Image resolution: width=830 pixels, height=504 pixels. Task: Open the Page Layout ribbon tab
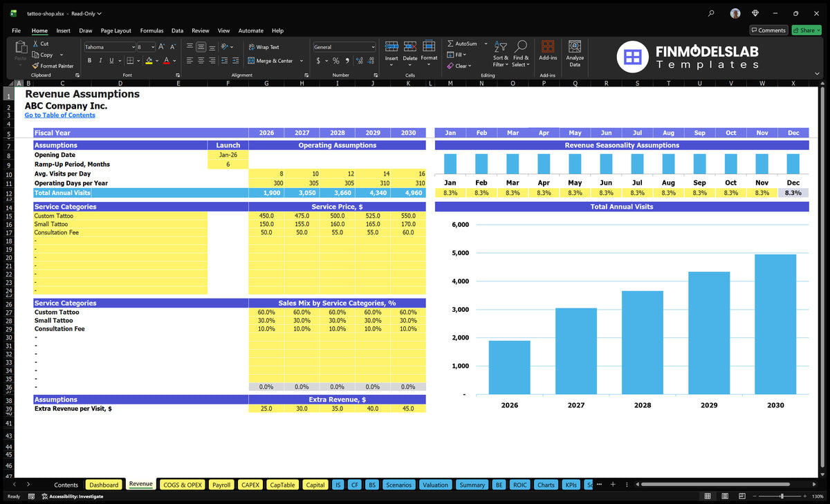pos(116,30)
